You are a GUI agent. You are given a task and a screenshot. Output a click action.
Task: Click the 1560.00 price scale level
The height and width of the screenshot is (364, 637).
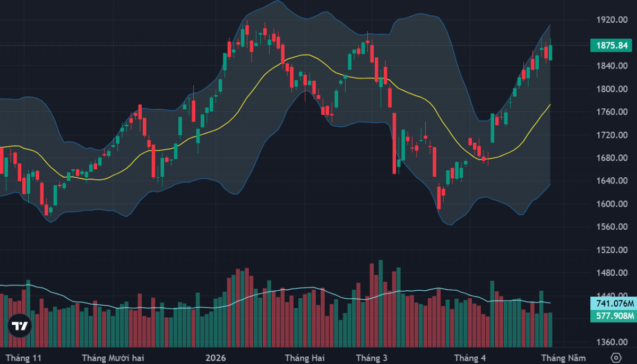coord(608,227)
